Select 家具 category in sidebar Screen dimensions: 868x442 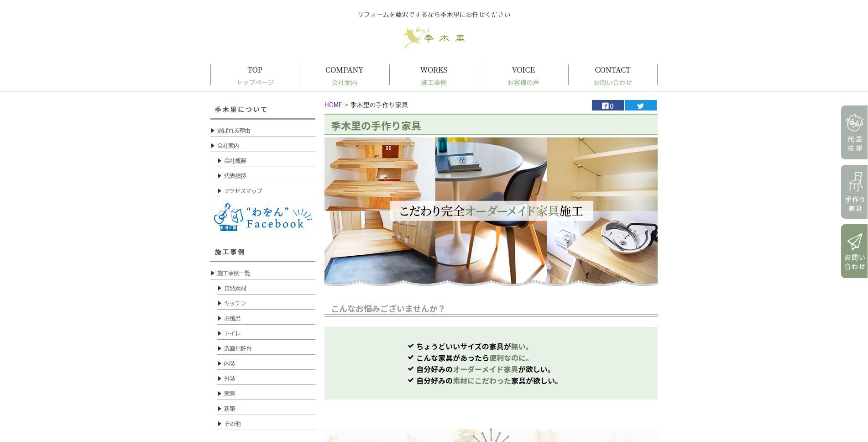266,394
